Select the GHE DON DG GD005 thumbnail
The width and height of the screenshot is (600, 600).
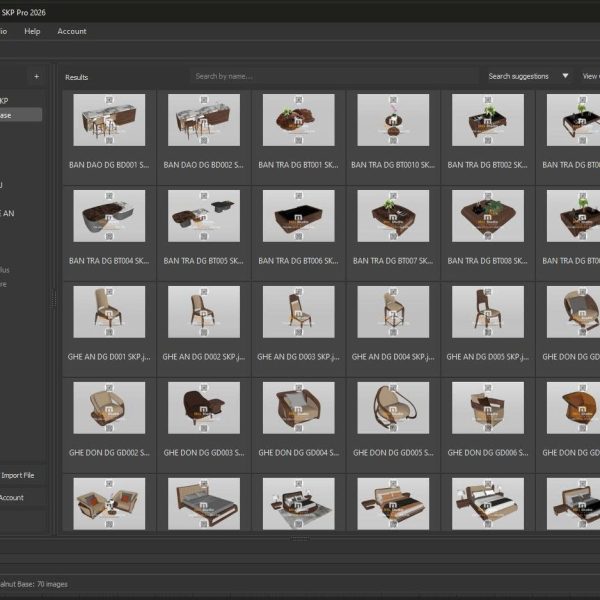tap(393, 408)
